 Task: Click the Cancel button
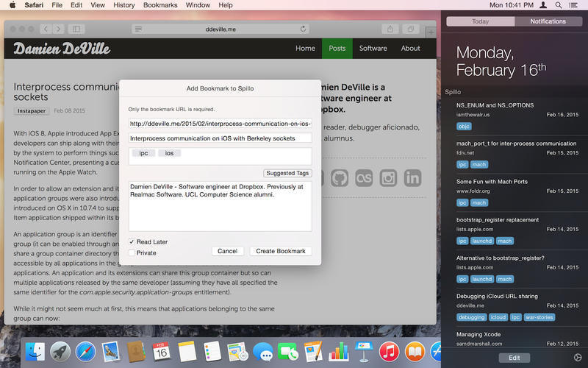coord(228,251)
